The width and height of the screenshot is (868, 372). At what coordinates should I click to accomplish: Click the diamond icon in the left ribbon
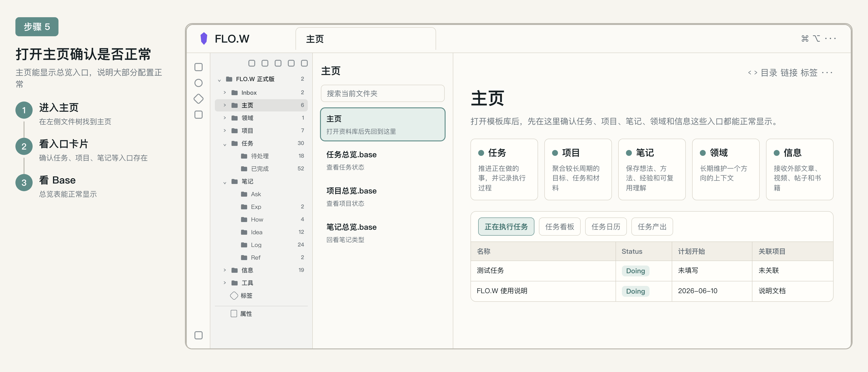point(199,99)
